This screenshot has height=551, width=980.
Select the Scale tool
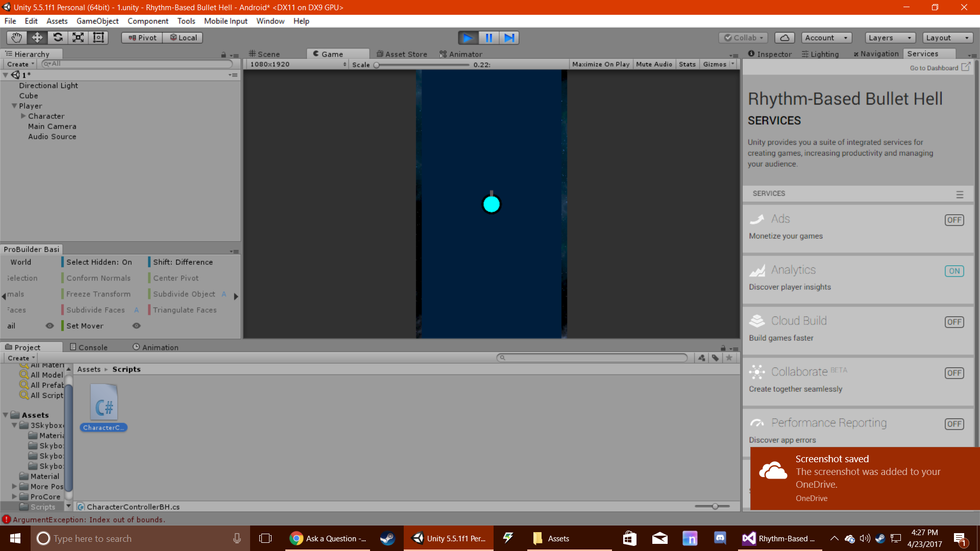[x=78, y=38]
